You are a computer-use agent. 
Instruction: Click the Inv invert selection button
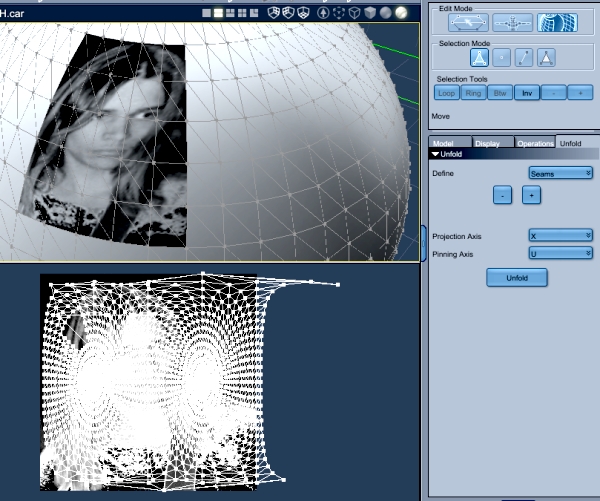527,93
